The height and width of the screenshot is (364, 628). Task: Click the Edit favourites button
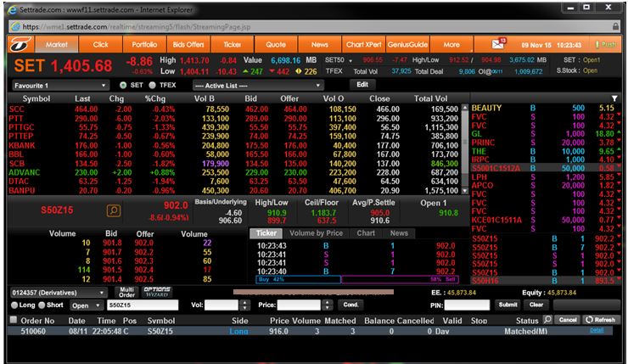click(x=362, y=85)
